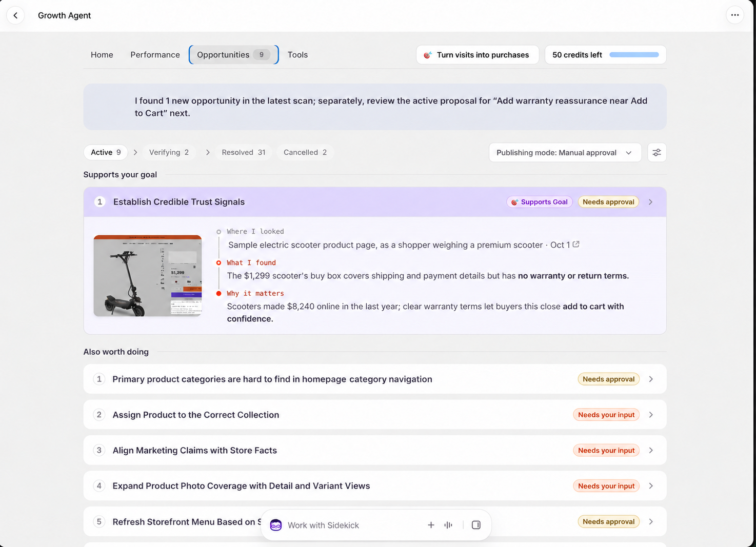Image resolution: width=756 pixels, height=547 pixels.
Task: Click Needs approval badge on Trust Signals
Action: point(608,202)
